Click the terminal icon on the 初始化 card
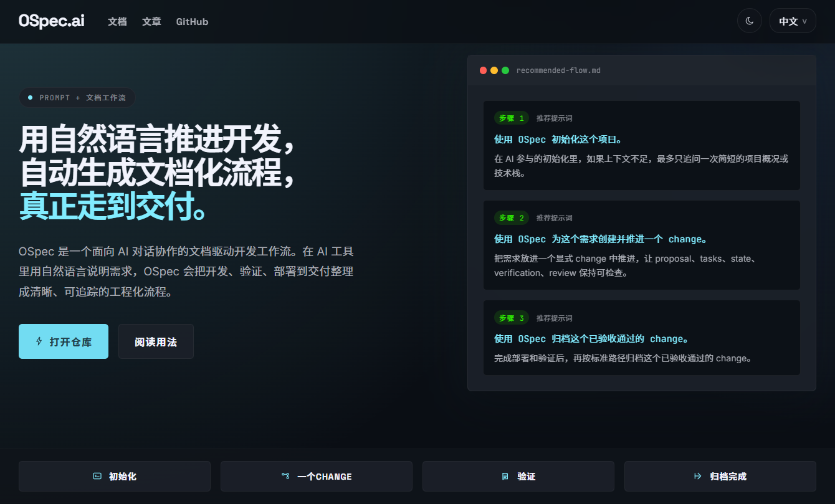 tap(97, 476)
